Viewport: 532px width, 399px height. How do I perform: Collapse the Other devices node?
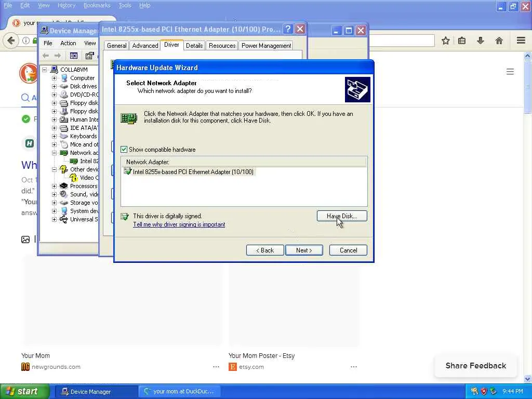(x=54, y=169)
